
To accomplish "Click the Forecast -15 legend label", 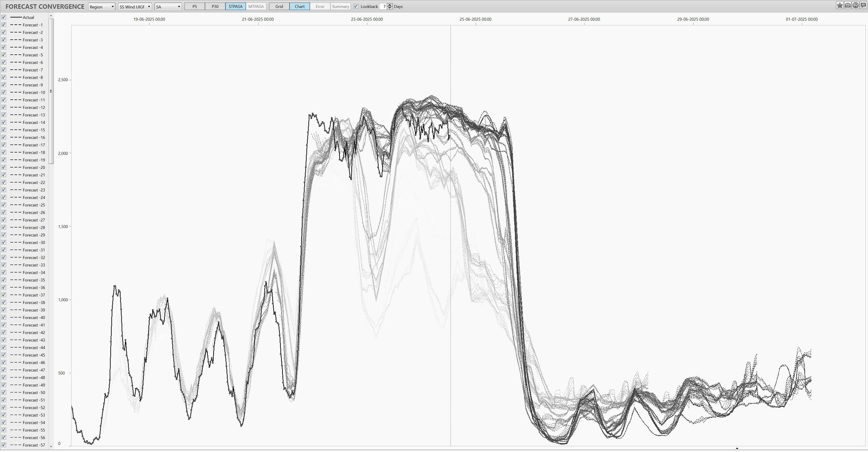I will tap(34, 130).
